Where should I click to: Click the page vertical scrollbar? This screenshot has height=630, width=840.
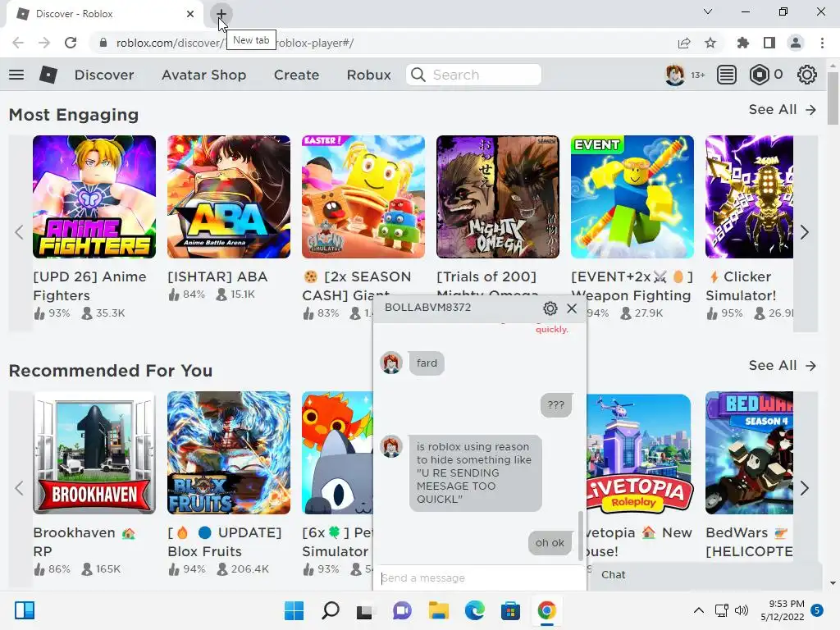[833, 98]
